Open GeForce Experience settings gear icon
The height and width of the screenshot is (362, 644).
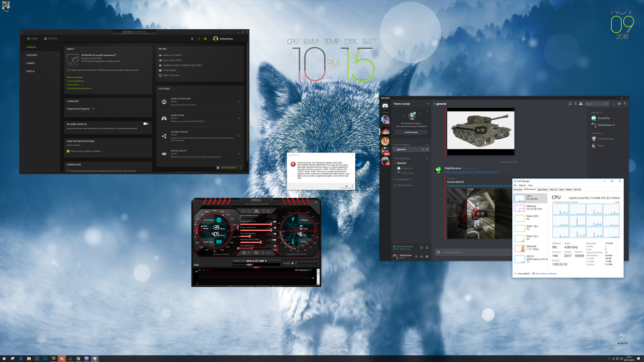tap(205, 39)
